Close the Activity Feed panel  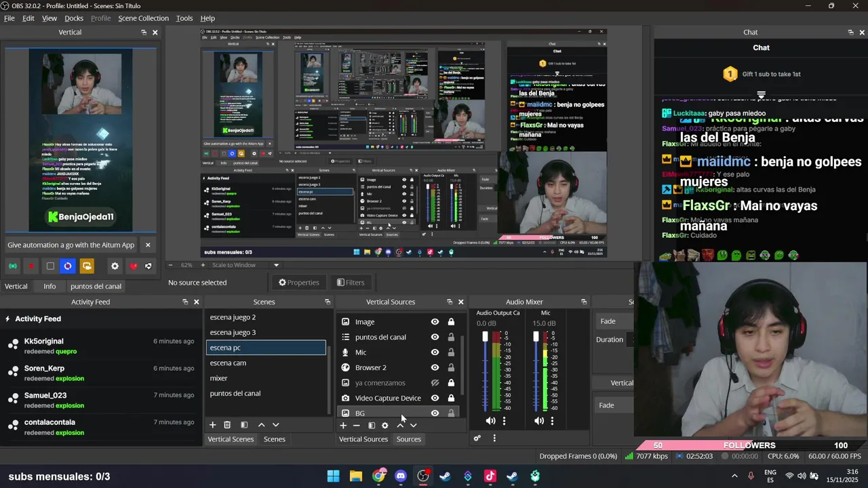click(197, 302)
